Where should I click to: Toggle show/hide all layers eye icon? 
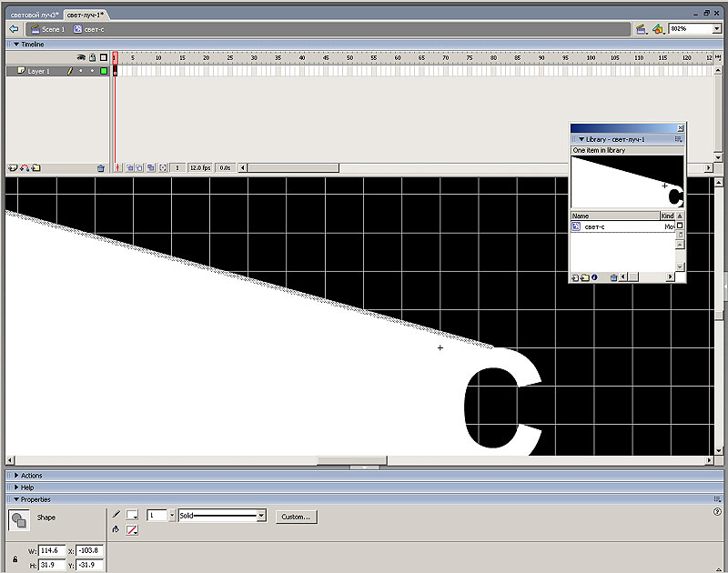(x=80, y=57)
